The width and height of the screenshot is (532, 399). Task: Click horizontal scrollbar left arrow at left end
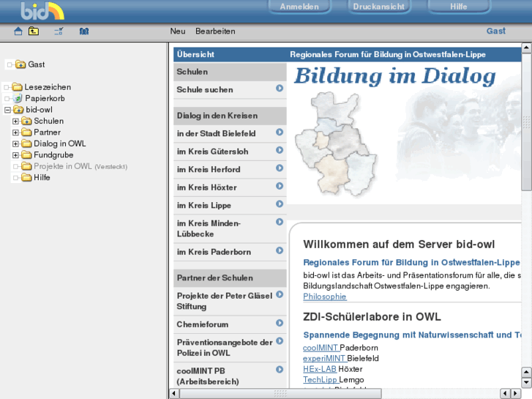tap(174, 393)
